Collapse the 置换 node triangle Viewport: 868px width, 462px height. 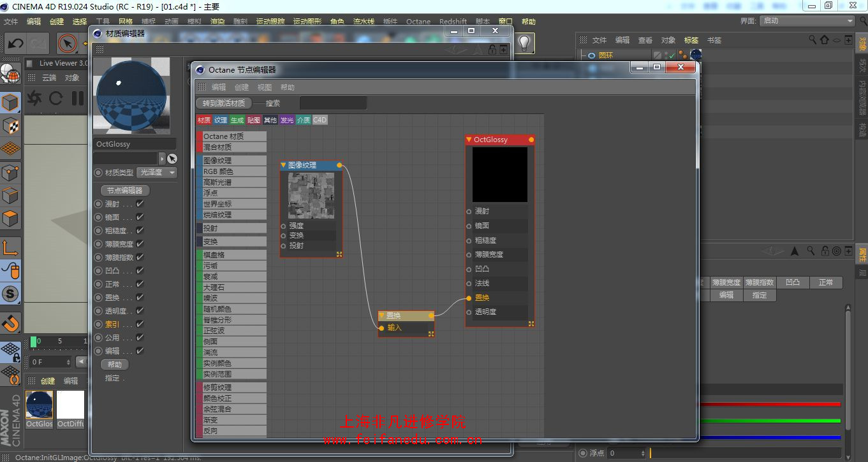pos(382,315)
